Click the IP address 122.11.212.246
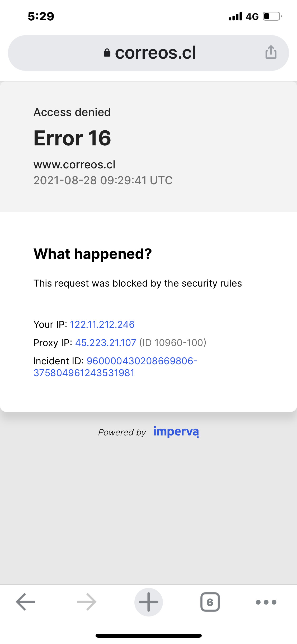Viewport: 297px width, 644px height. [102, 324]
